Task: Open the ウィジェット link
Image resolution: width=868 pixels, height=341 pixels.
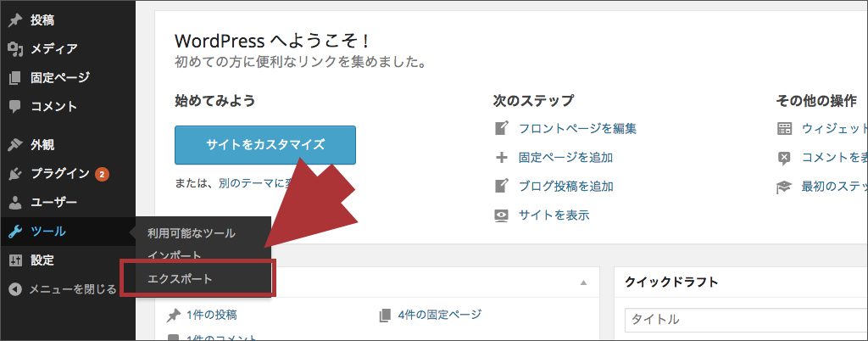Action: click(834, 129)
